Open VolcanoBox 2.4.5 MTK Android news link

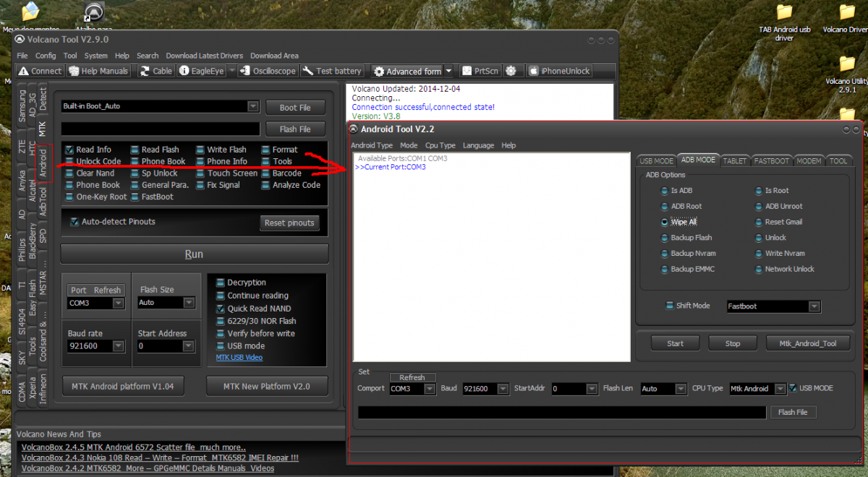[x=133, y=447]
